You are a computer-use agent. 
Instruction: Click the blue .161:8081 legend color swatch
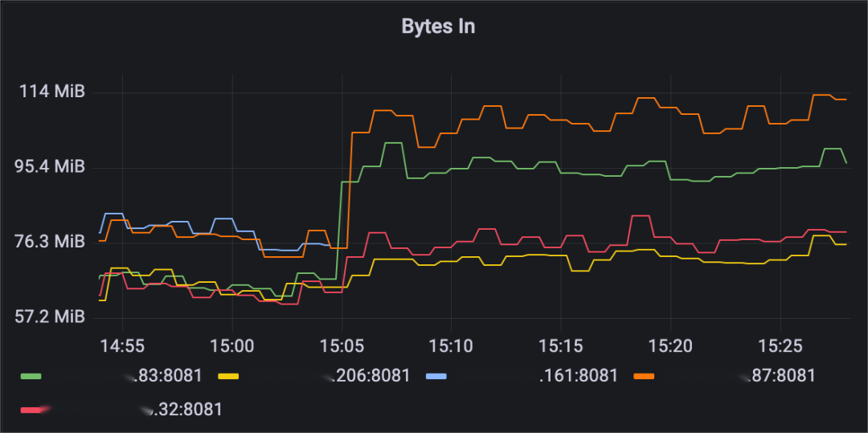coord(436,377)
